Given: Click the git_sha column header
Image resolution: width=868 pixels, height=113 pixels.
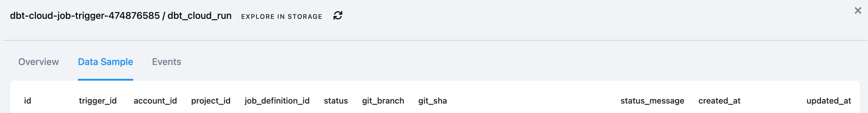Looking at the screenshot, I should pyautogui.click(x=432, y=101).
